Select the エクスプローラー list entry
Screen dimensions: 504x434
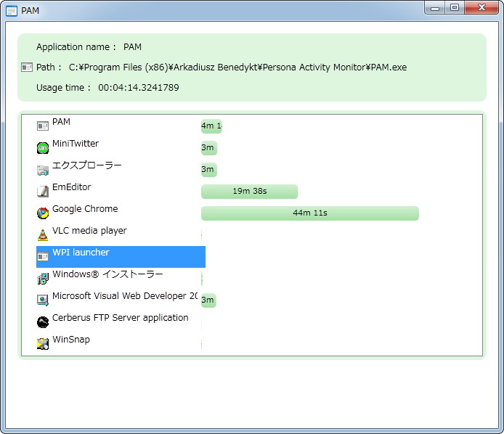tap(87, 165)
